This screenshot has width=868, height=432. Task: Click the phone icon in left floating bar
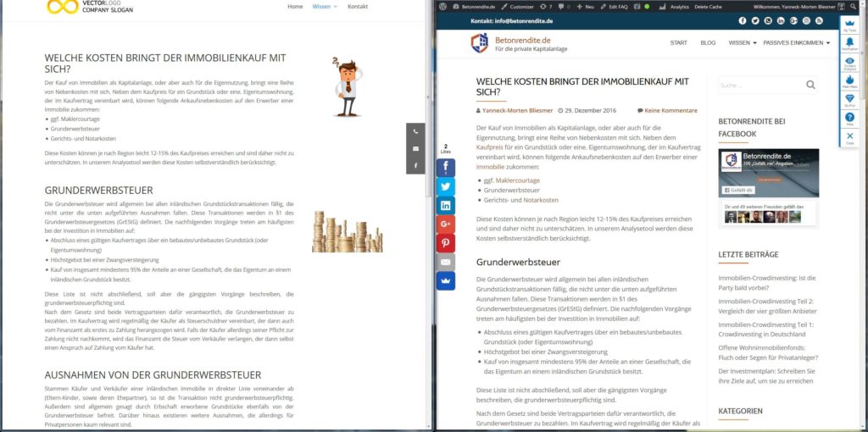415,132
